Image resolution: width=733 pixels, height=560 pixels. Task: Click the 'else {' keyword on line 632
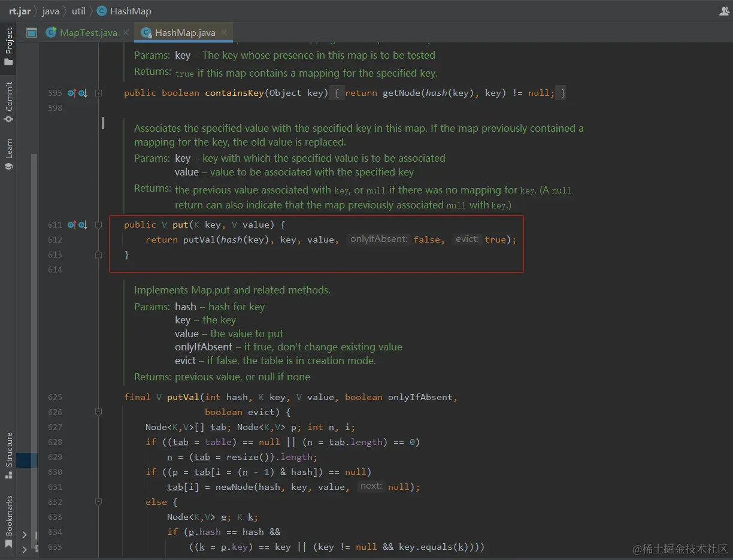[161, 502]
